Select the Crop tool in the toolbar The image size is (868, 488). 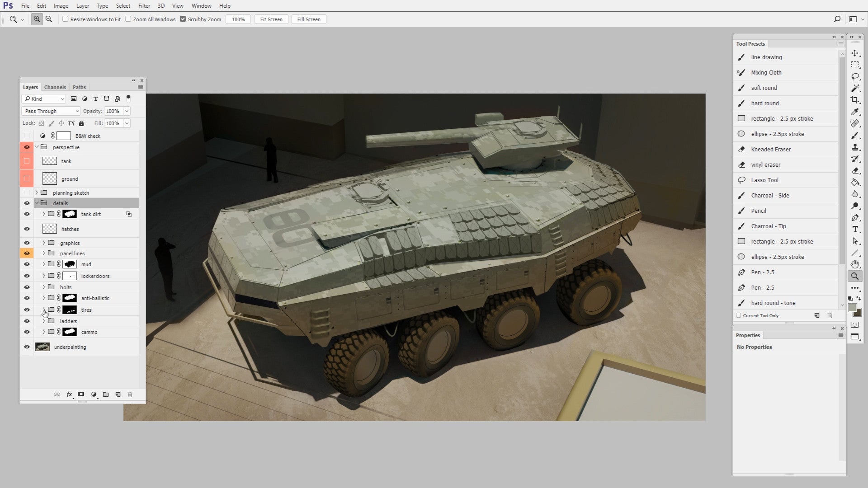pyautogui.click(x=855, y=100)
